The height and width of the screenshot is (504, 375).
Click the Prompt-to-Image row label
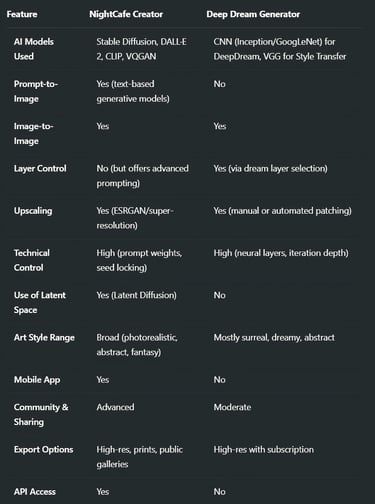tap(36, 91)
